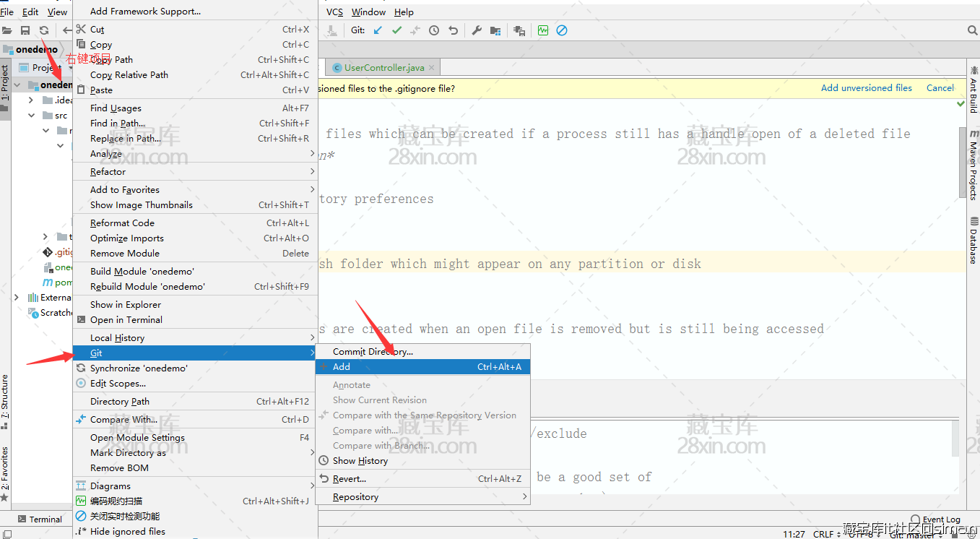
Task: Click the Save All floppy disk icon
Action: (x=25, y=30)
